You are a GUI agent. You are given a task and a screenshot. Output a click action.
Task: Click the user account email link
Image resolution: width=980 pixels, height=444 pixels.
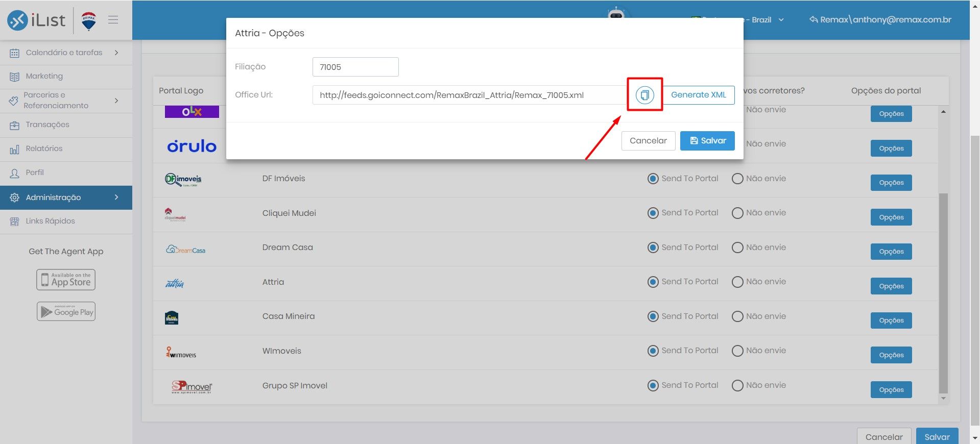click(x=886, y=20)
